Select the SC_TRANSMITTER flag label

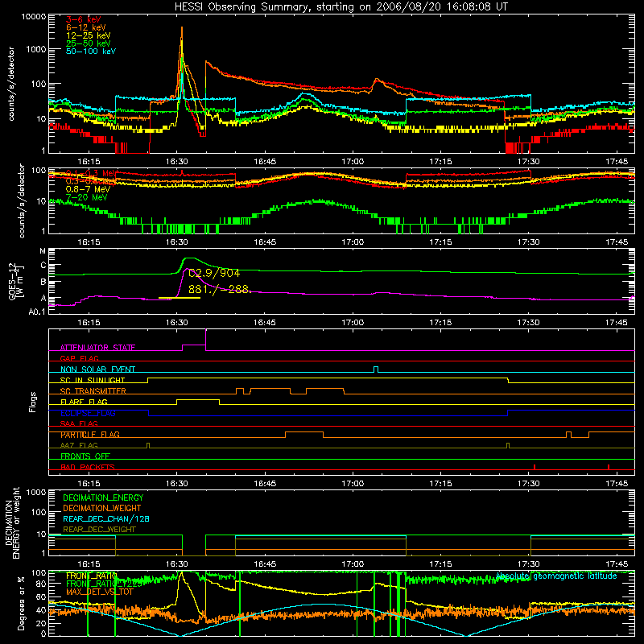(93, 391)
